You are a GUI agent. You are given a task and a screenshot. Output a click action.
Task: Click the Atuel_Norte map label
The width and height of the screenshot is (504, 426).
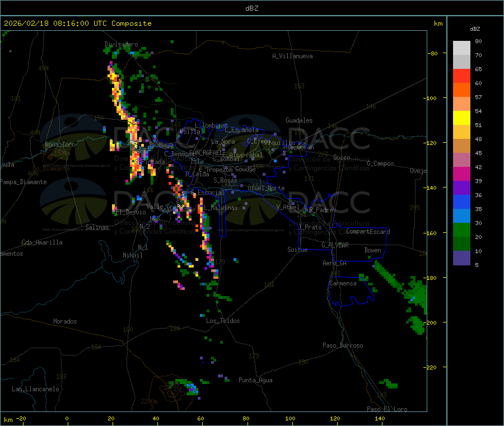(266, 188)
